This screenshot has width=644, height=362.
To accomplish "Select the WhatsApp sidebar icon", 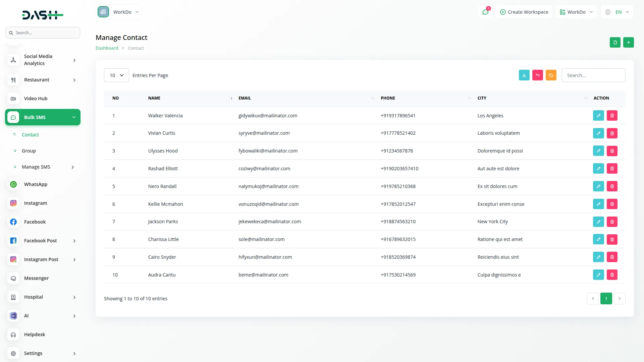I will pos(13,184).
